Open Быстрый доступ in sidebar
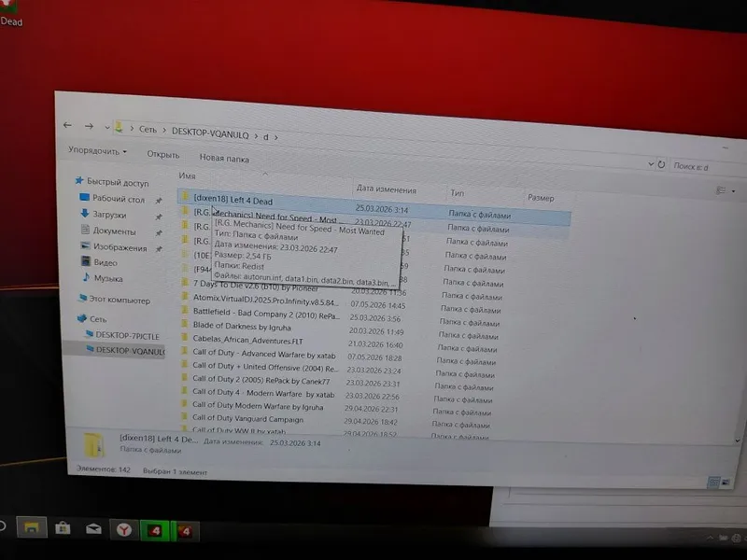Image resolution: width=747 pixels, height=560 pixels. click(x=112, y=182)
